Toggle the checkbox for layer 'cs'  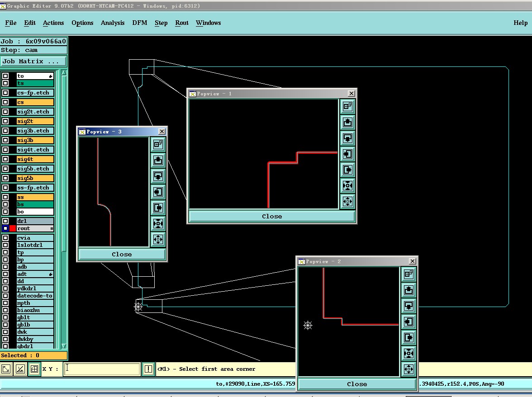point(5,102)
